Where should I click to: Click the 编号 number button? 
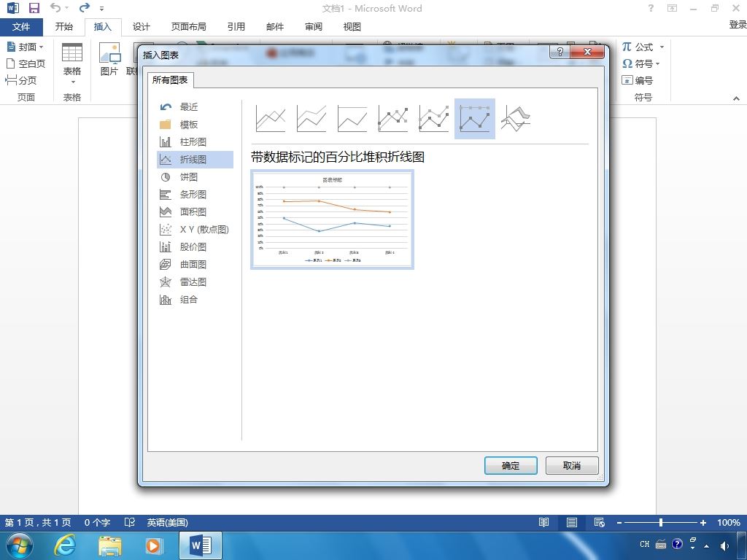click(638, 80)
